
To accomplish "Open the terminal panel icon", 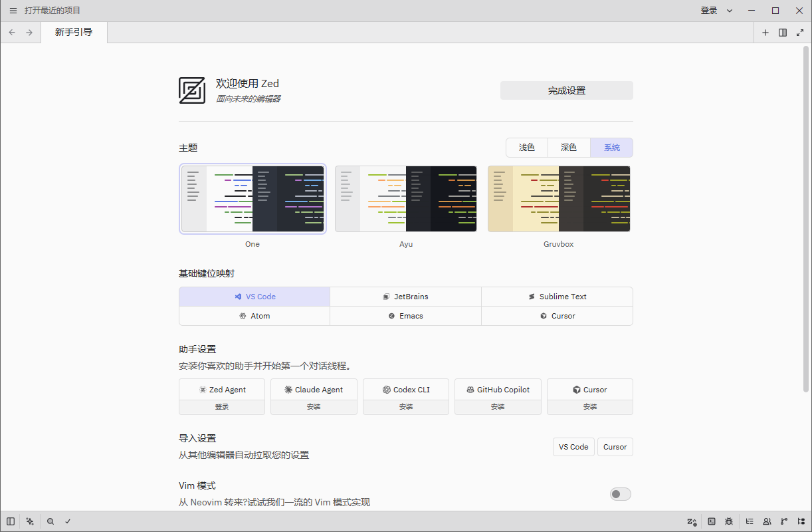I will pyautogui.click(x=712, y=521).
